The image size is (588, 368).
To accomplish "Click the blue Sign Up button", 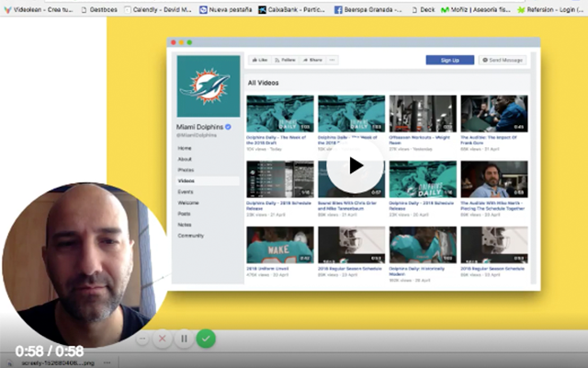I will 449,60.
